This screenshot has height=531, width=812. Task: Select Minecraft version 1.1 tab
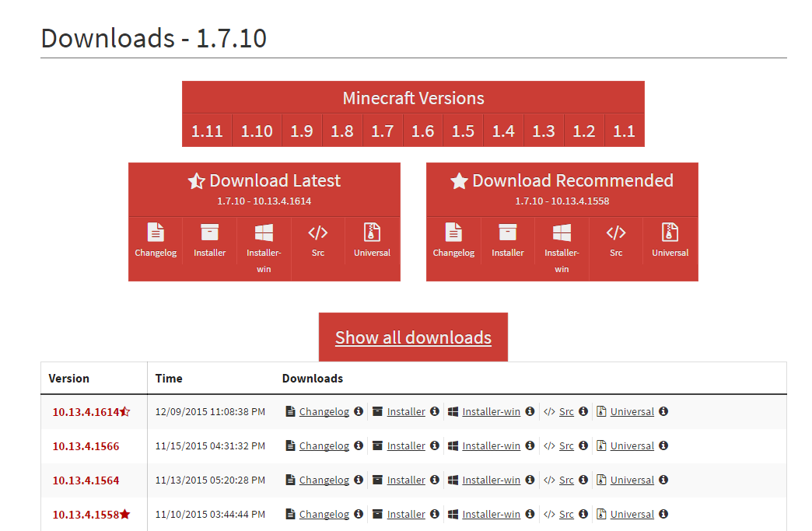[624, 131]
